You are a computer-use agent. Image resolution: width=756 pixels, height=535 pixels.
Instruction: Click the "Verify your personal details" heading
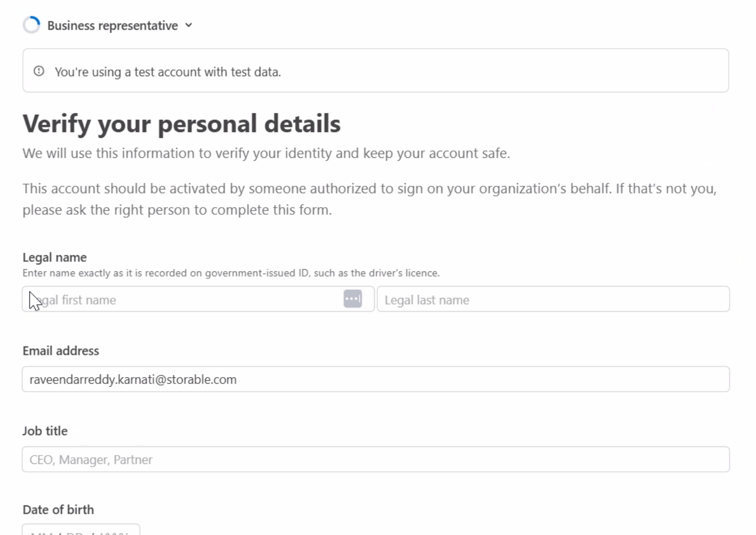[x=181, y=124]
